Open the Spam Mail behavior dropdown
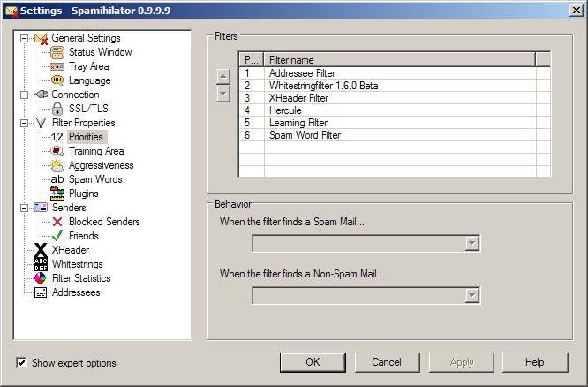 pyautogui.click(x=471, y=244)
